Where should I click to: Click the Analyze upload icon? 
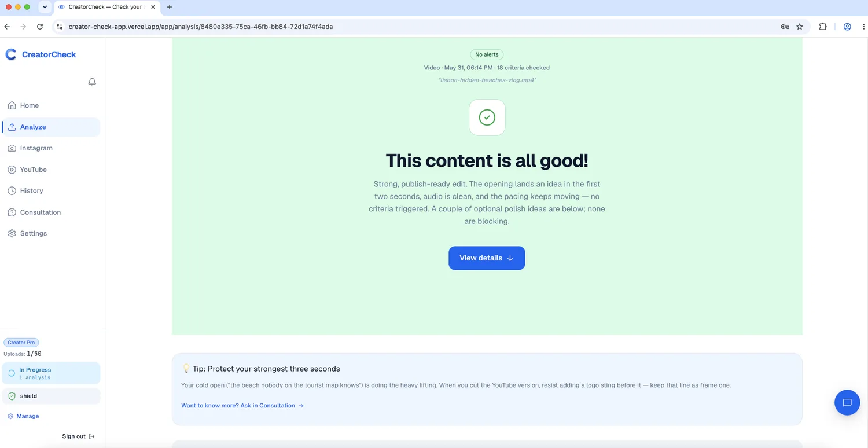pyautogui.click(x=12, y=127)
